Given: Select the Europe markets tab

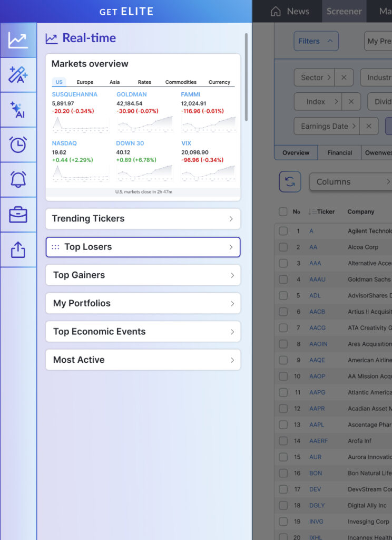Looking at the screenshot, I should click(x=85, y=82).
